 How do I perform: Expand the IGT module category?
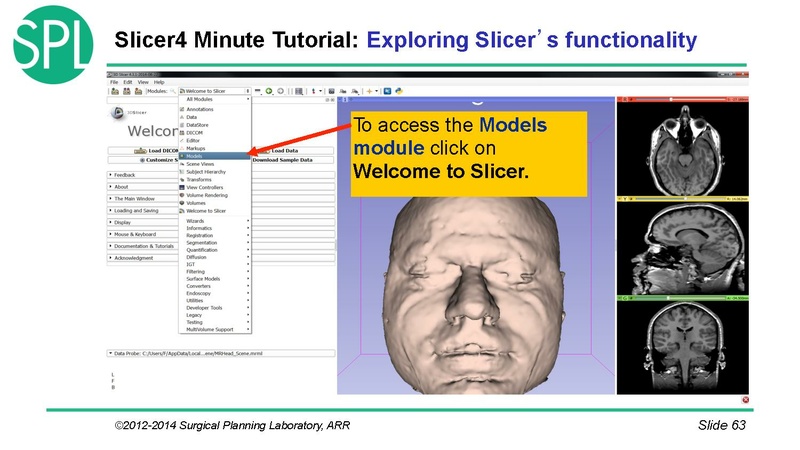pyautogui.click(x=215, y=265)
